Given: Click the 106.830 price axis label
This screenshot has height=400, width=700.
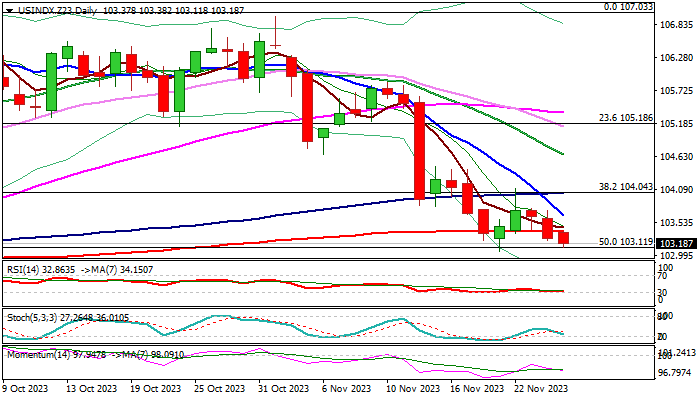Looking at the screenshot, I should coord(678,25).
